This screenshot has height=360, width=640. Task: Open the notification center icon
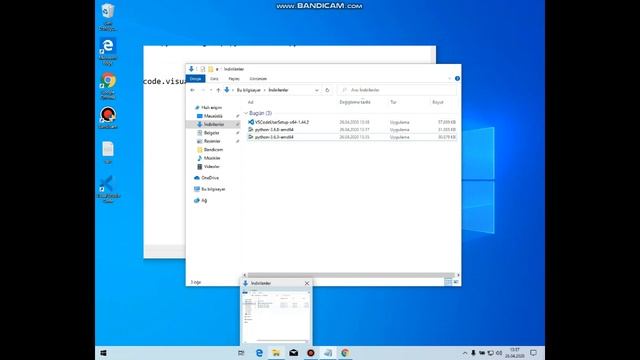pyautogui.click(x=533, y=353)
